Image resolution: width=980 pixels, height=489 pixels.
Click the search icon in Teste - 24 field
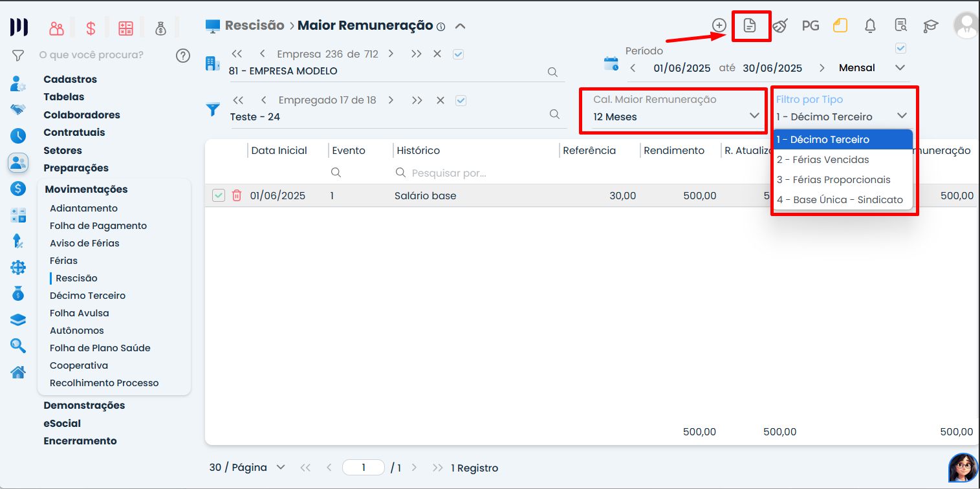click(554, 114)
